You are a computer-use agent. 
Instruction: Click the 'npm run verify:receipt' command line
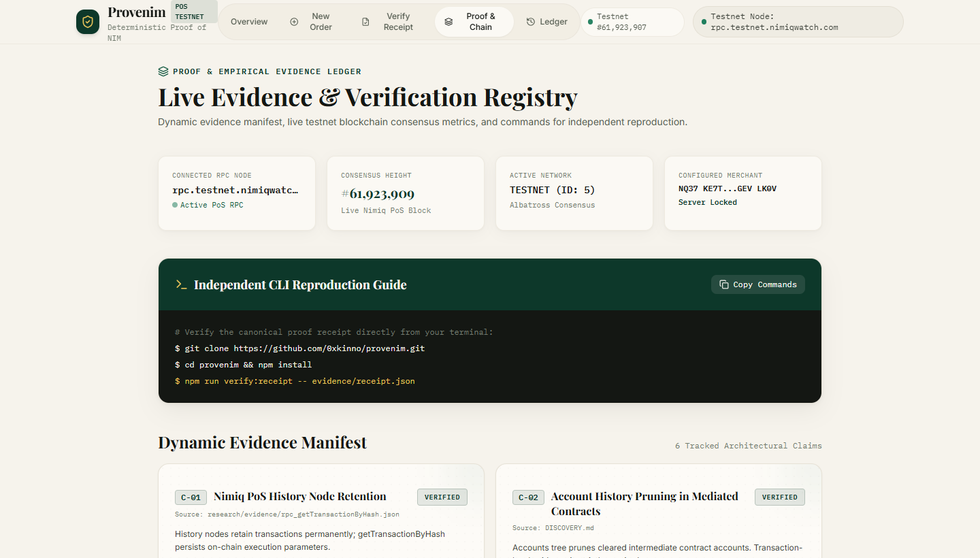[x=295, y=381]
